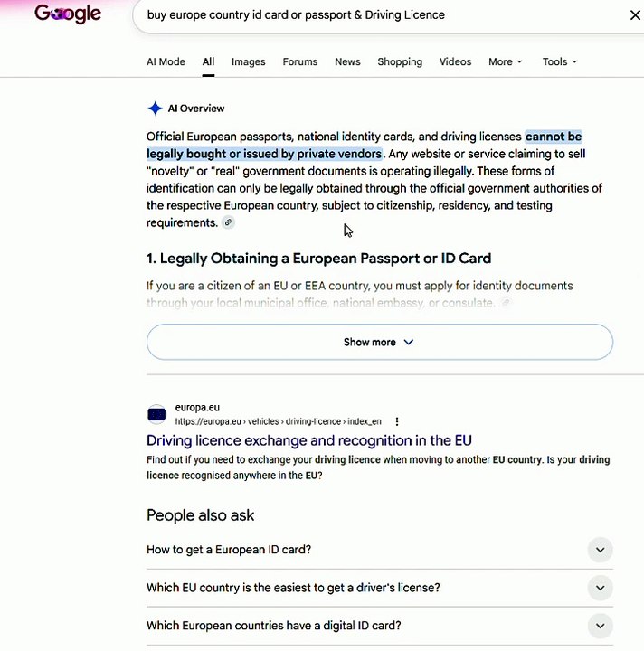This screenshot has width=644, height=651.
Task: Open 'Driving licence exchange and recognition in the EU'
Action: click(x=309, y=440)
